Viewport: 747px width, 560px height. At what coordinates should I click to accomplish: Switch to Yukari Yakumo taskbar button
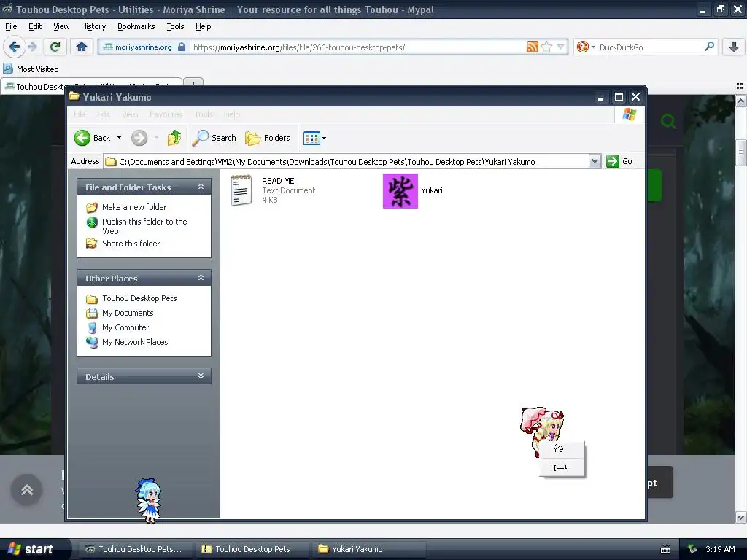click(369, 549)
